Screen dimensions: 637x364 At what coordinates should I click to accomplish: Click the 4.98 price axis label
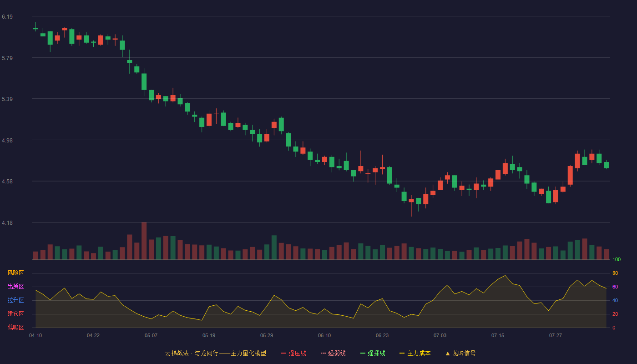(x=7, y=141)
